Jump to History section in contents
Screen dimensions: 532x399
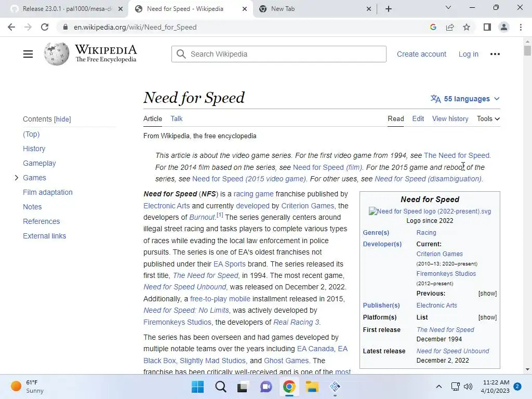point(34,149)
